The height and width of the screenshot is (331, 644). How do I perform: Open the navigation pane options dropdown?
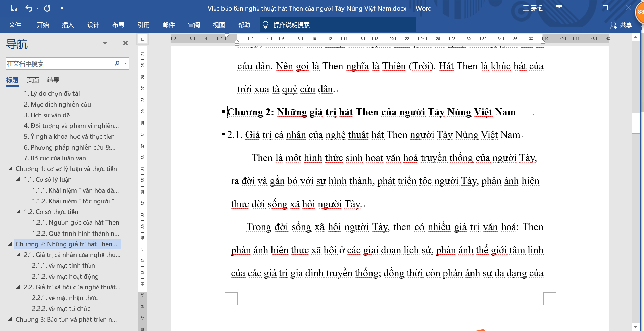click(x=105, y=43)
